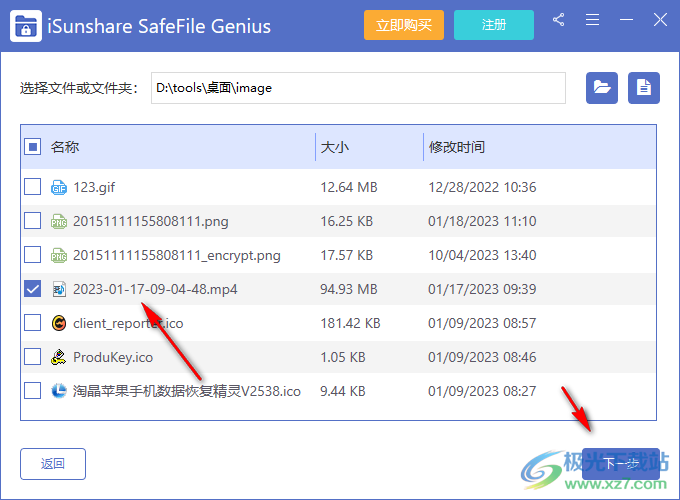
Task: Sort by the 大小 column header
Action: pos(334,147)
